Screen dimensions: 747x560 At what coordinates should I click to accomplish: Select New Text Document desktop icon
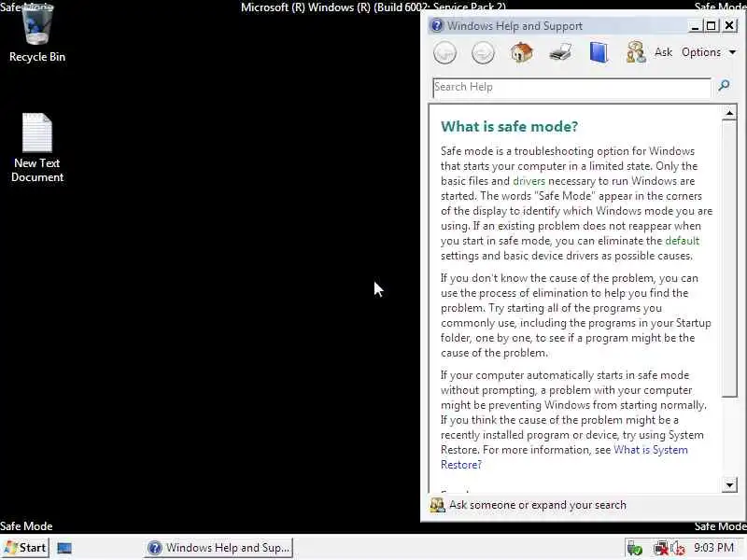pyautogui.click(x=37, y=148)
